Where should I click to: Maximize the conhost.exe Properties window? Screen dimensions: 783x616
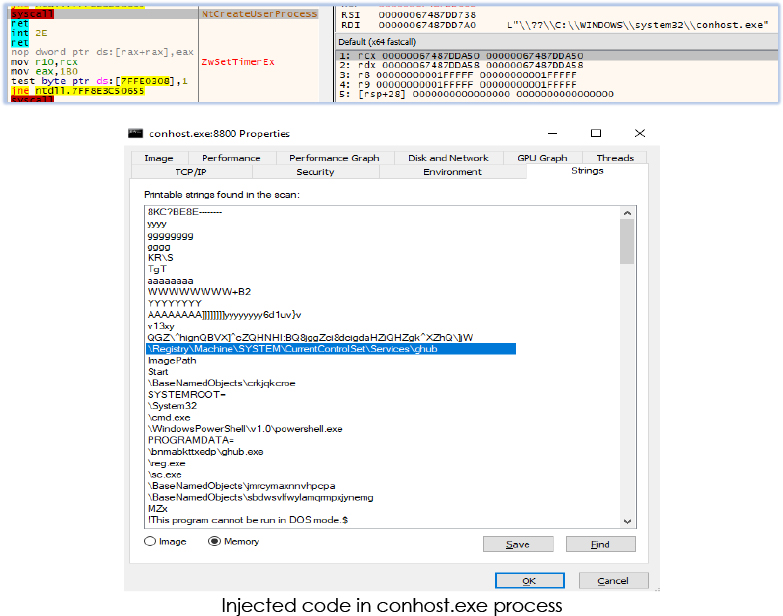[x=596, y=133]
